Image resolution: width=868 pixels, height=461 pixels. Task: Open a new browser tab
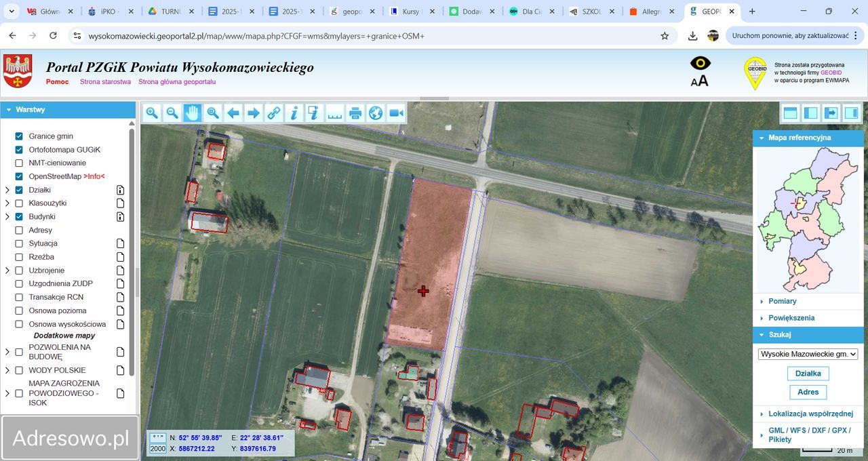752,12
